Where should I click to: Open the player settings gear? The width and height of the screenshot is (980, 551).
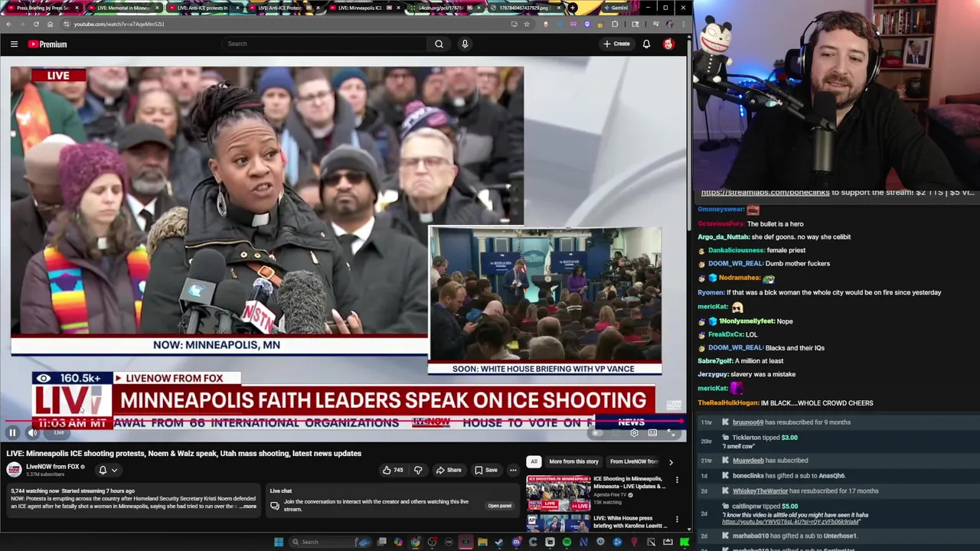pos(634,433)
